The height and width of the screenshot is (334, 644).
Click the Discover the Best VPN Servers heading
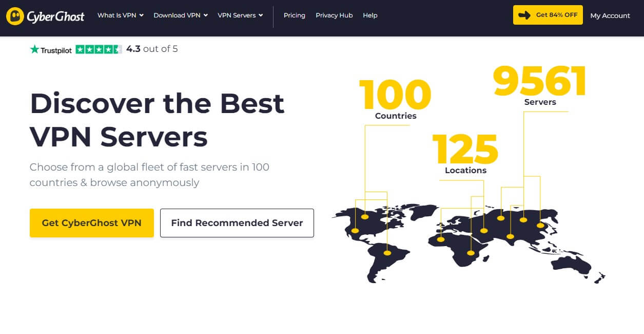[157, 120]
